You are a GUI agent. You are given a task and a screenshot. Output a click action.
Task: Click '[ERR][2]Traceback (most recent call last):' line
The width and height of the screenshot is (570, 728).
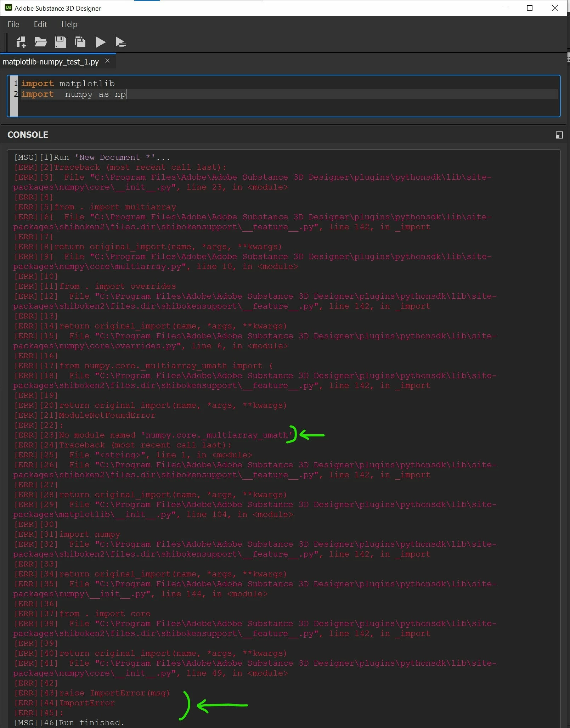pyautogui.click(x=120, y=167)
